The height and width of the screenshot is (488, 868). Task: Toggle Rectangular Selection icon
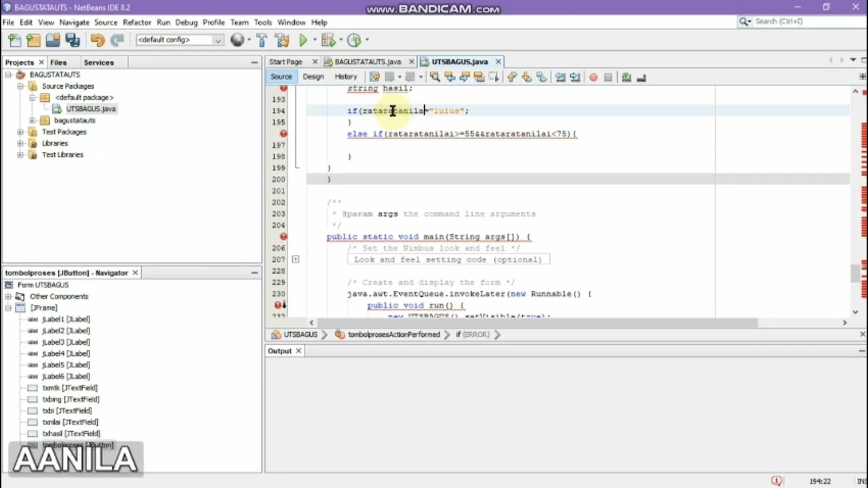pyautogui.click(x=494, y=77)
